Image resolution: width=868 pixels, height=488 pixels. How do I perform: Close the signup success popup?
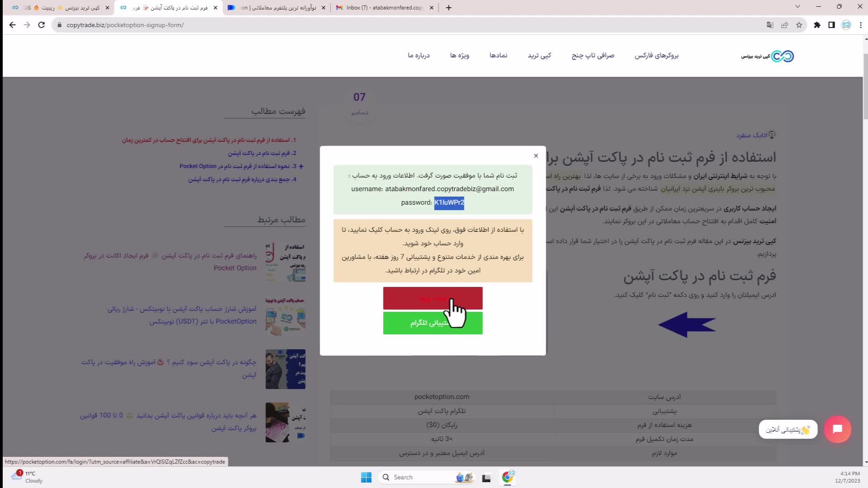tap(536, 155)
